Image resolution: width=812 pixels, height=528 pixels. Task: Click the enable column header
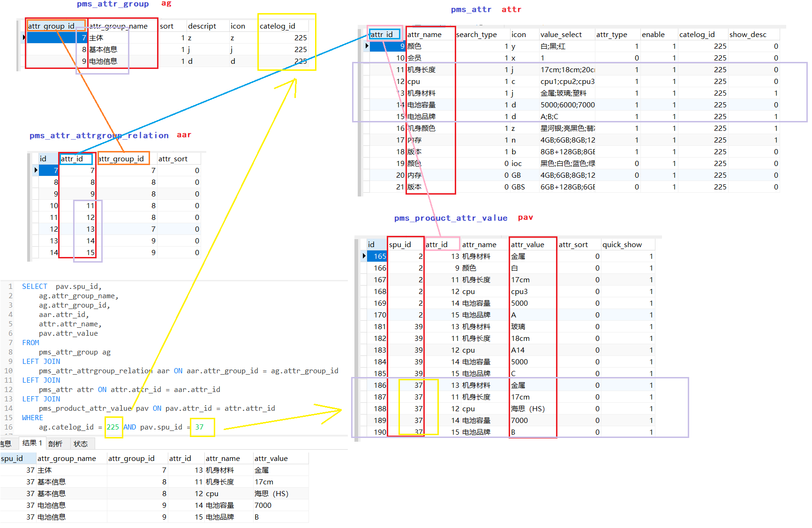click(653, 34)
